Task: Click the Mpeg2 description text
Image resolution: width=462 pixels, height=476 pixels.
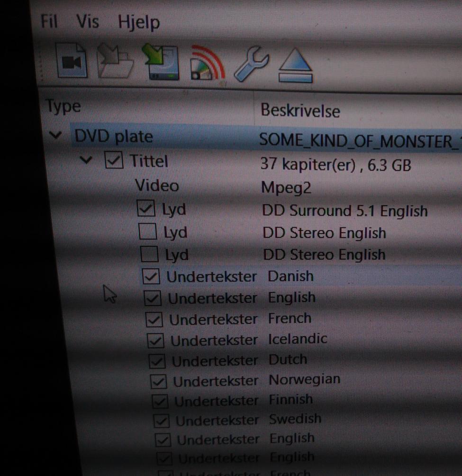Action: click(x=286, y=188)
